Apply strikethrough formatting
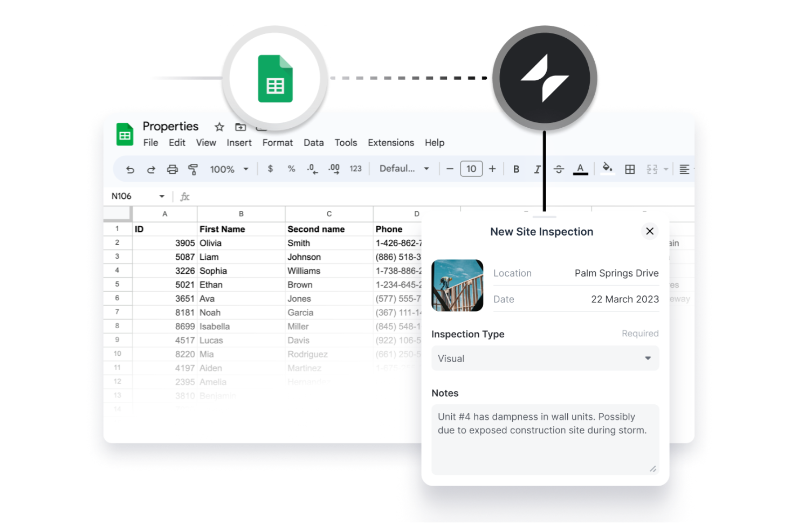798x532 pixels. 559,169
